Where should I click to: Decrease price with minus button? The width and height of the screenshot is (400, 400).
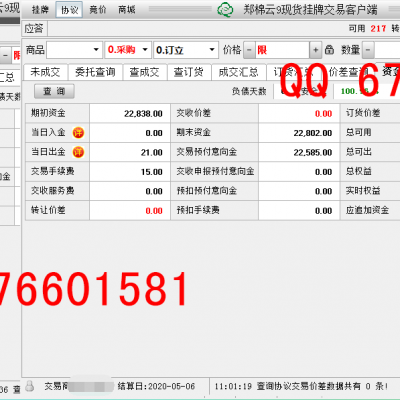[249, 50]
